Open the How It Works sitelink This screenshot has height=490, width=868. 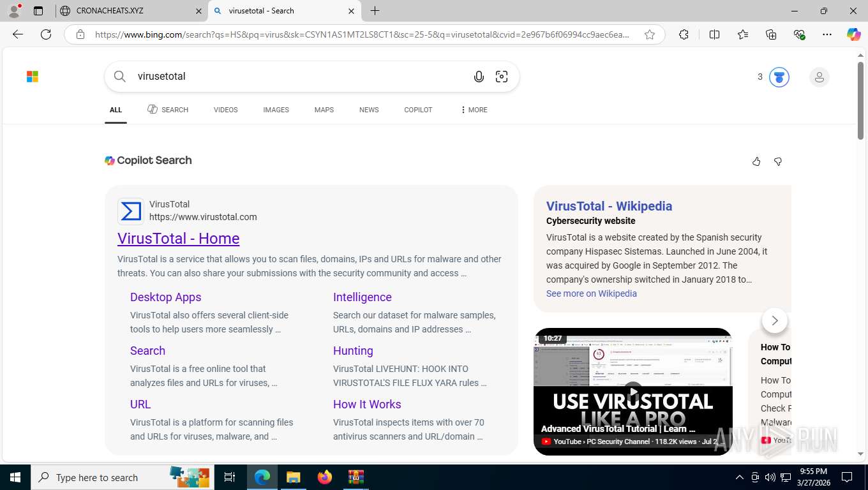point(367,405)
